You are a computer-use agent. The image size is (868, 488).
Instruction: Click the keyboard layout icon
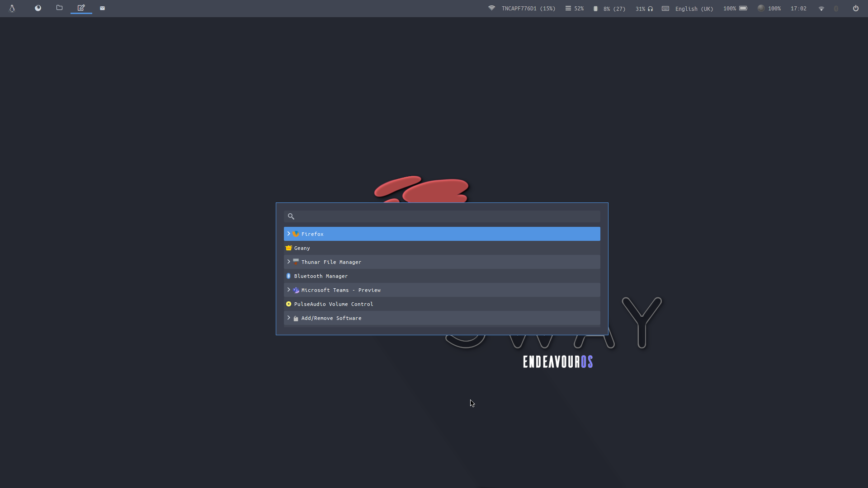(x=665, y=8)
